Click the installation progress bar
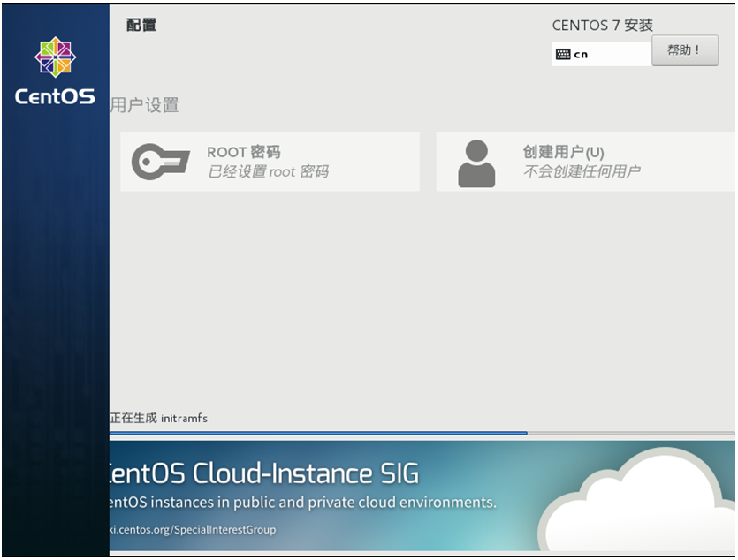Image resolution: width=738 pixels, height=560 pixels. 422,433
